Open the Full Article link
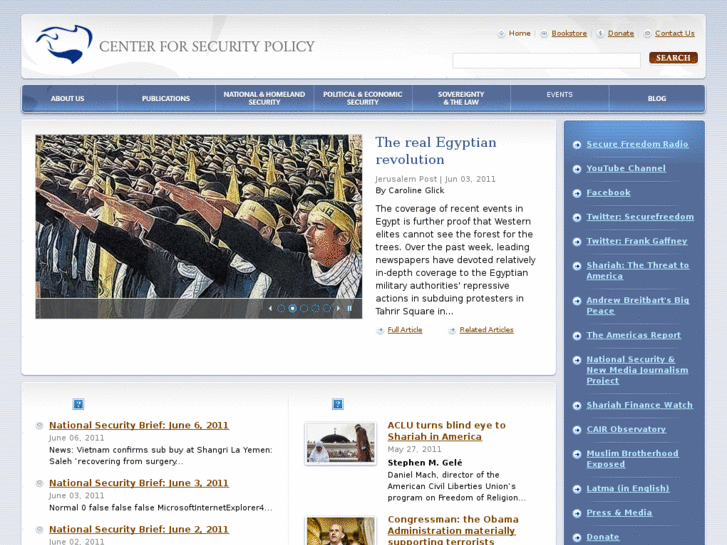This screenshot has height=545, width=727. coord(405,330)
